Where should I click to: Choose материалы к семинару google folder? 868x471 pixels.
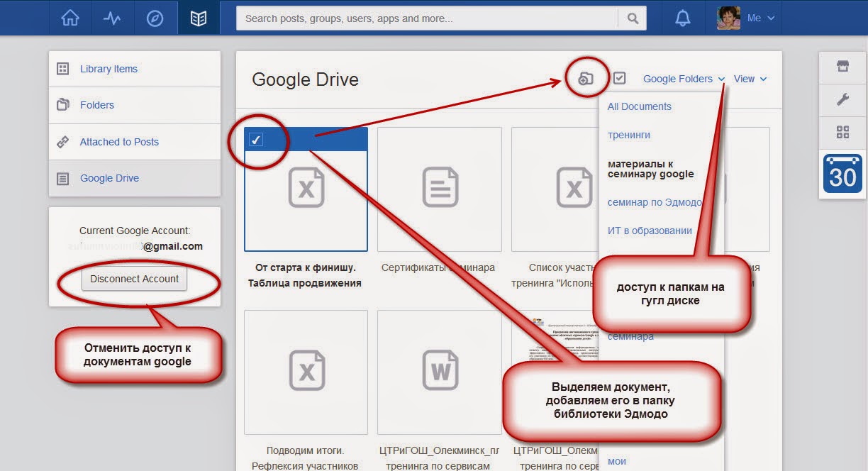click(x=651, y=169)
